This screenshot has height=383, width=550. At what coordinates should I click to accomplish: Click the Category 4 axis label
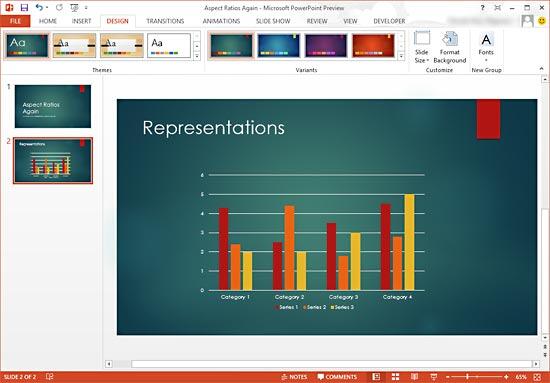tap(397, 297)
